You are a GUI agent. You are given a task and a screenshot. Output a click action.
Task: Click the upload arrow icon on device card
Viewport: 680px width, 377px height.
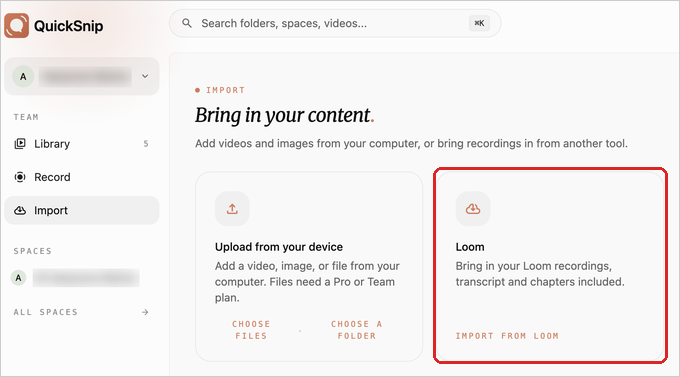tap(232, 209)
